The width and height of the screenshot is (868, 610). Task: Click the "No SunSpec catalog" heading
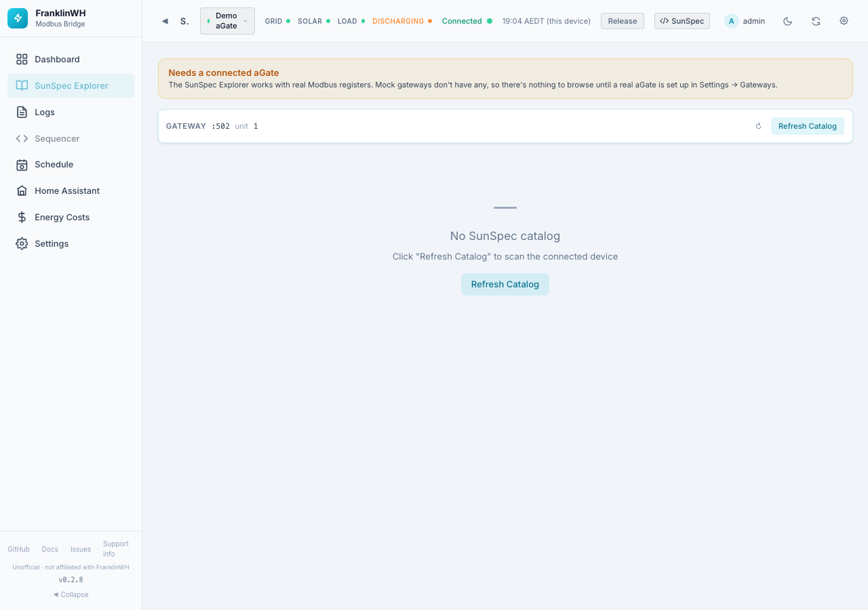[x=505, y=236]
